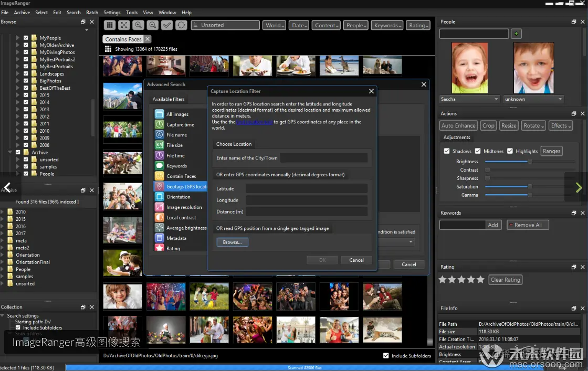
Task: Toggle the Landscapes folder checkbox
Action: coord(26,73)
